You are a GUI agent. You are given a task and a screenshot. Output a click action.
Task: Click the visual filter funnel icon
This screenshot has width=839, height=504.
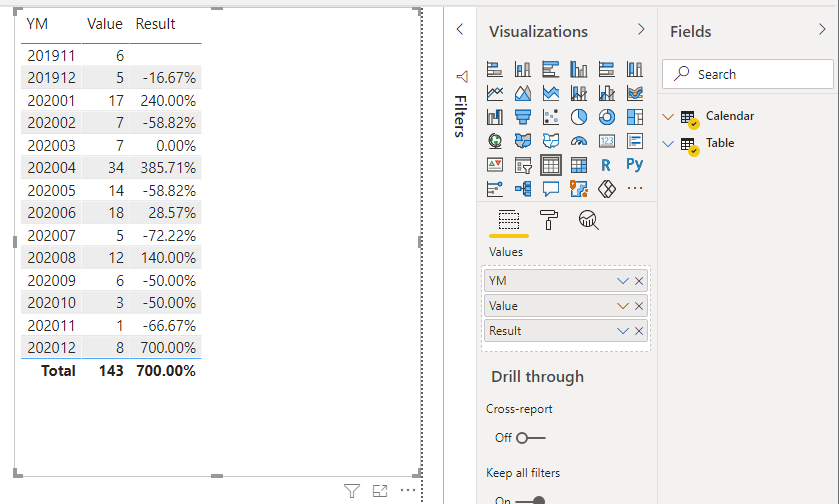click(x=352, y=491)
